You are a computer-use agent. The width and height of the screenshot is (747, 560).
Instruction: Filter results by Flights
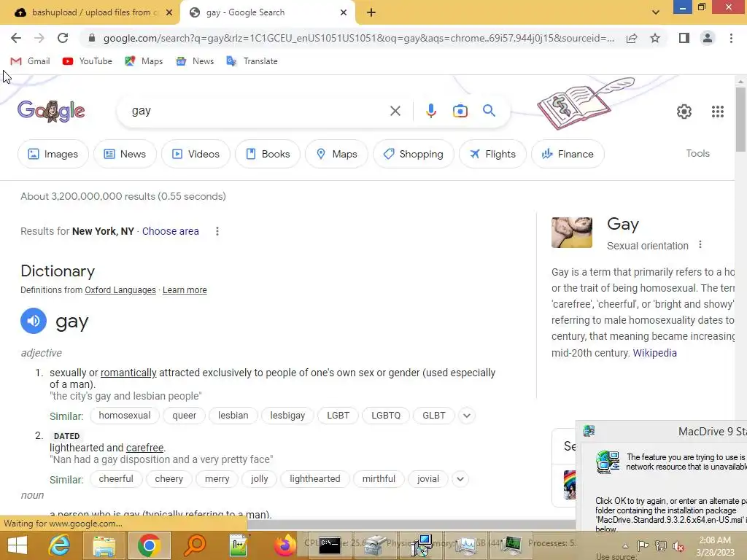tap(492, 154)
